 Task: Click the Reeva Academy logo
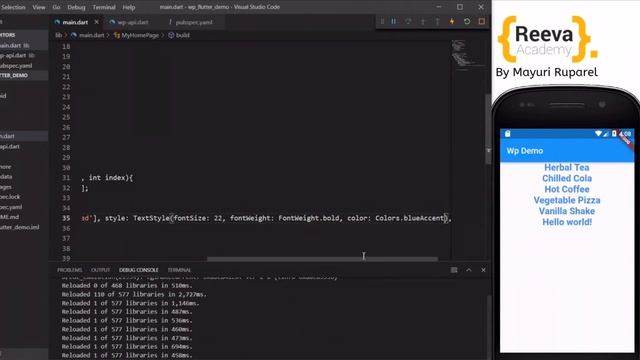coord(547,40)
